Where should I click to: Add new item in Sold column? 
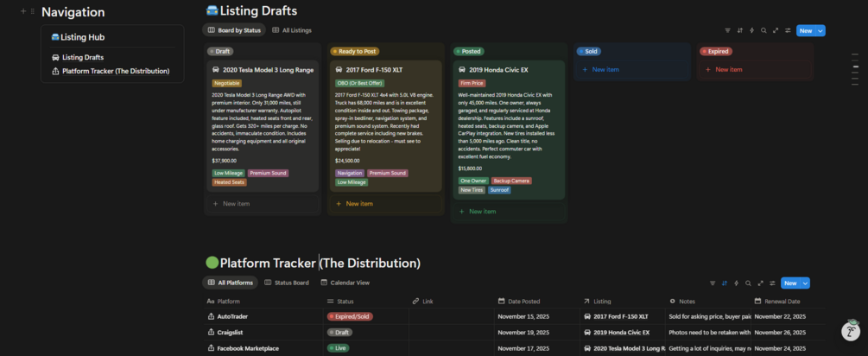(x=631, y=70)
